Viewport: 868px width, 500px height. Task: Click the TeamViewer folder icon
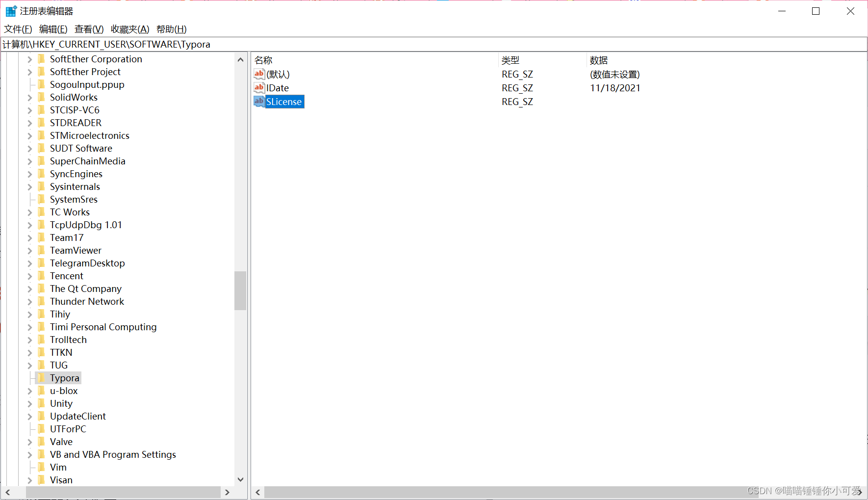tap(42, 250)
